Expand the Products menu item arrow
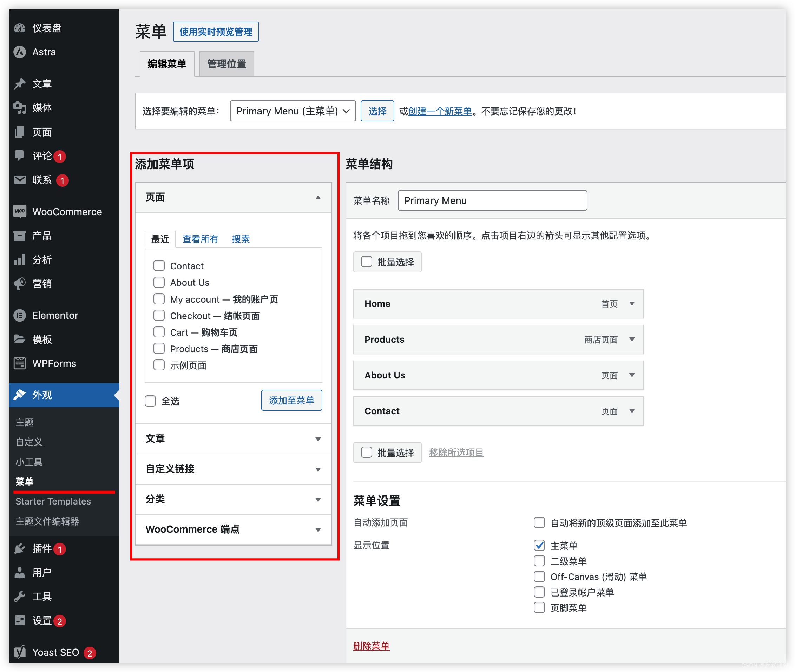795x672 pixels. coord(632,340)
